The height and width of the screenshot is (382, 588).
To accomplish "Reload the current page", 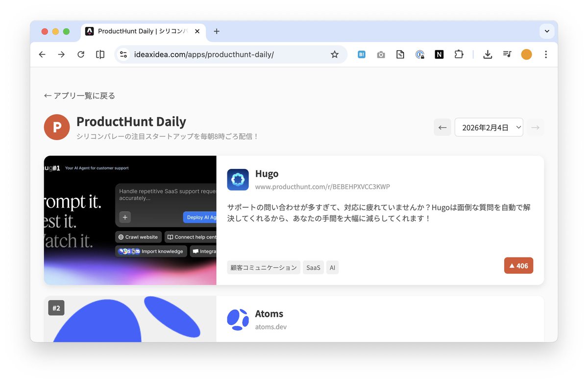I will pos(81,54).
